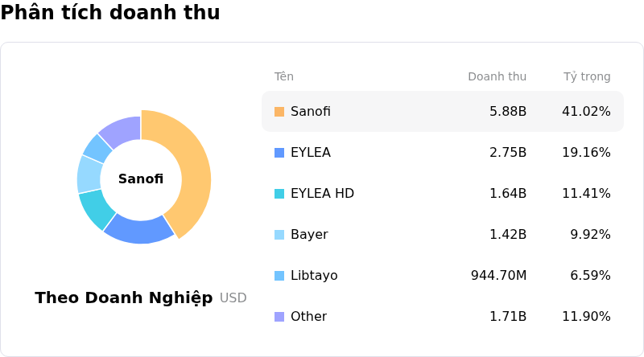This screenshot has width=644, height=357.
Task: Click the teal EYLEA HD legend swatch
Action: point(279,194)
